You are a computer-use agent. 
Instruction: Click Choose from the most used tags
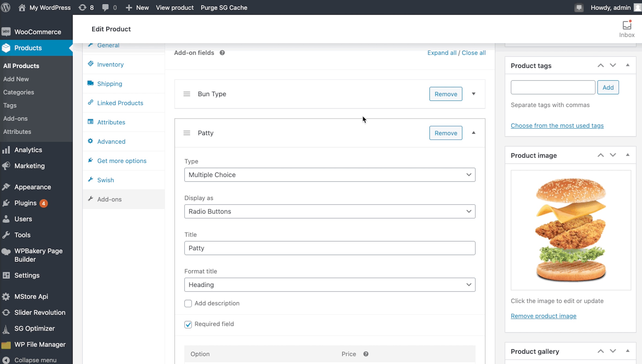(x=557, y=126)
